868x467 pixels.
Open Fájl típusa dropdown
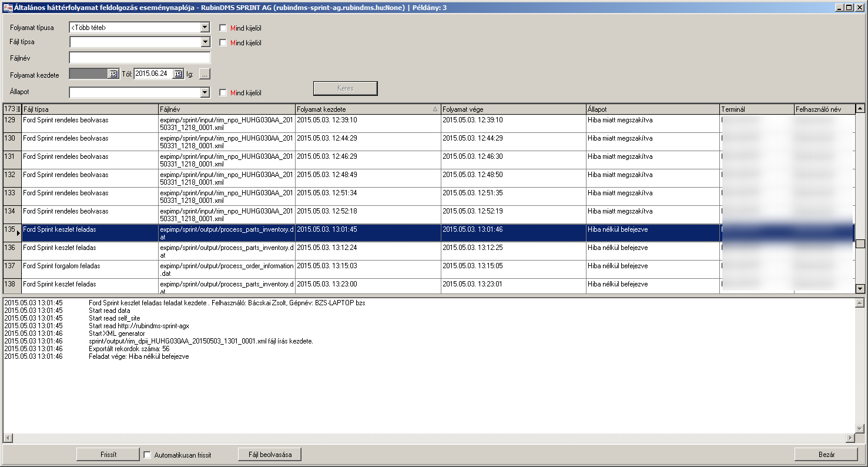point(205,42)
